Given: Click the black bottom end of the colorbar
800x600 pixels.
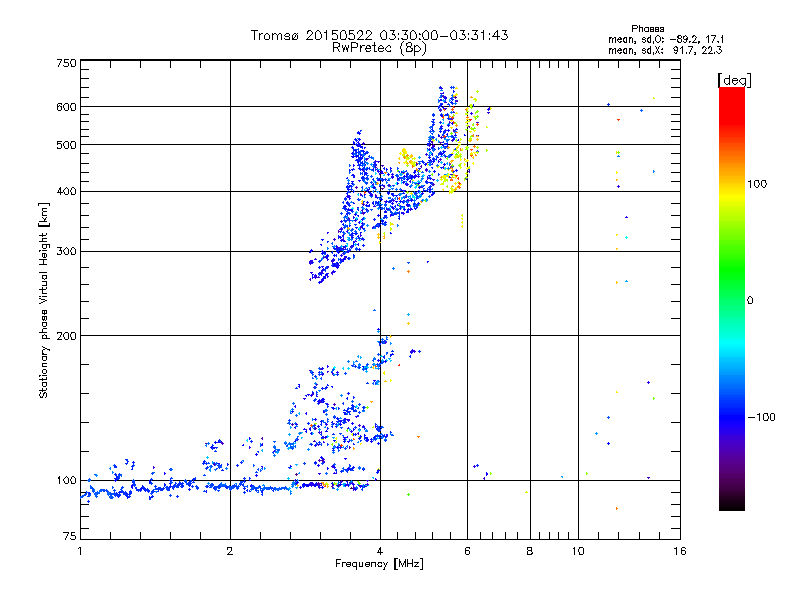Looking at the screenshot, I should coord(732,503).
